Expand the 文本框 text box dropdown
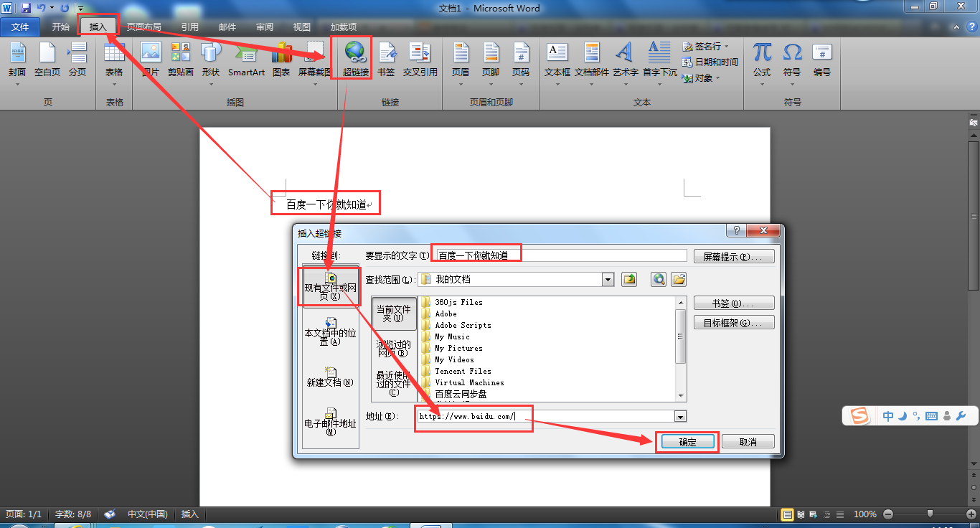The image size is (980, 528). [557, 84]
